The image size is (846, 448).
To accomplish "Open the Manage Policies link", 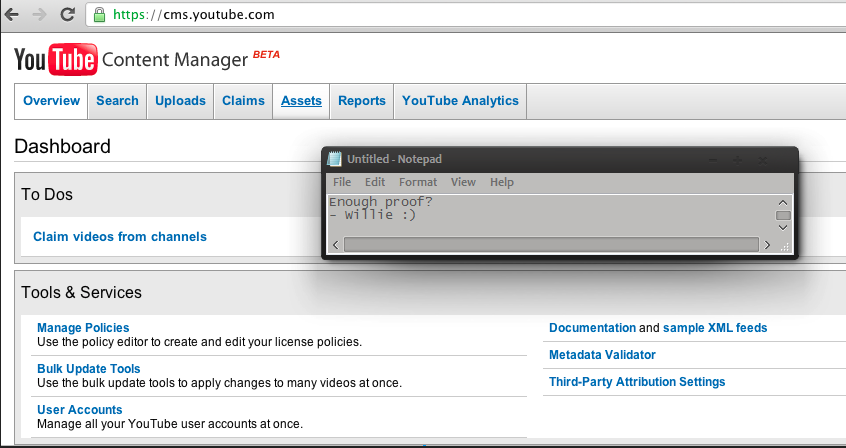I will 83,328.
